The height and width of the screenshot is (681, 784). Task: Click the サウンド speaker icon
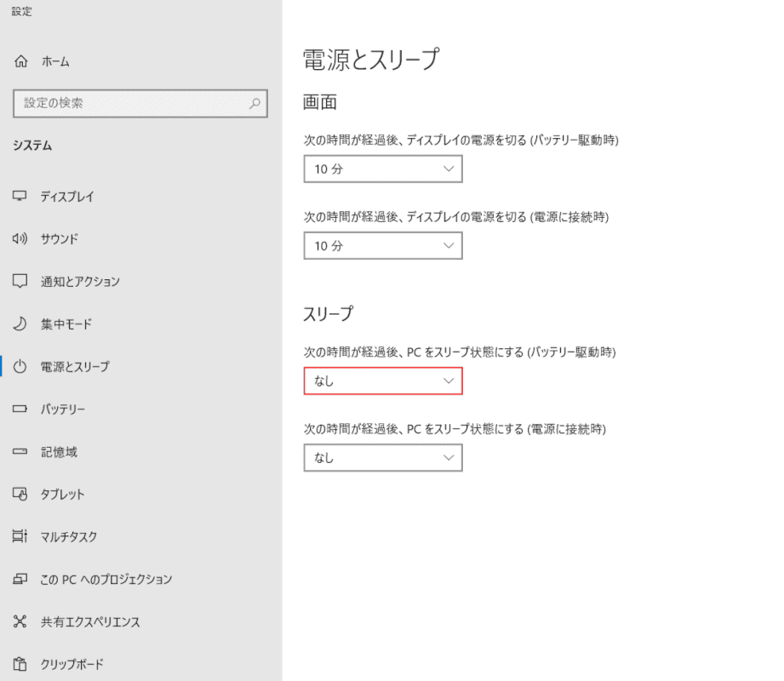20,238
